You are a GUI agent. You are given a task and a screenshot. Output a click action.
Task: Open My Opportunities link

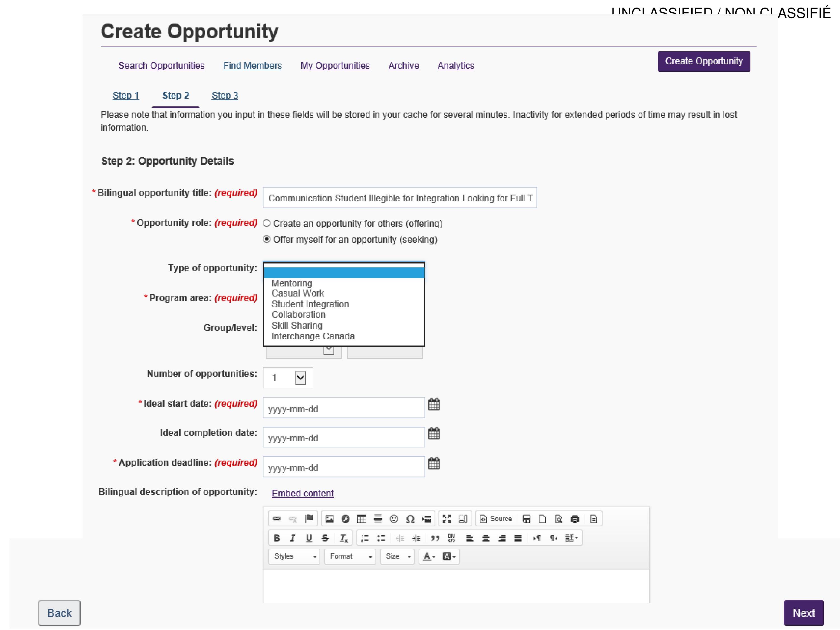pos(335,66)
